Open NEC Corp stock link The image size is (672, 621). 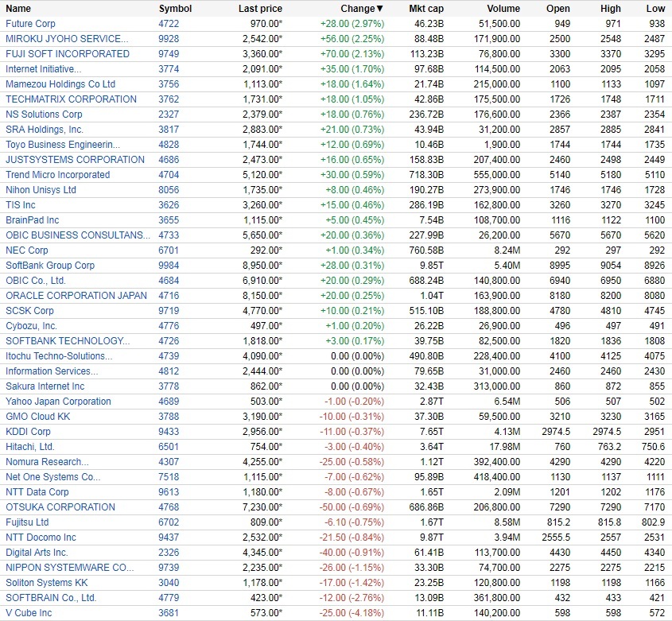click(26, 250)
